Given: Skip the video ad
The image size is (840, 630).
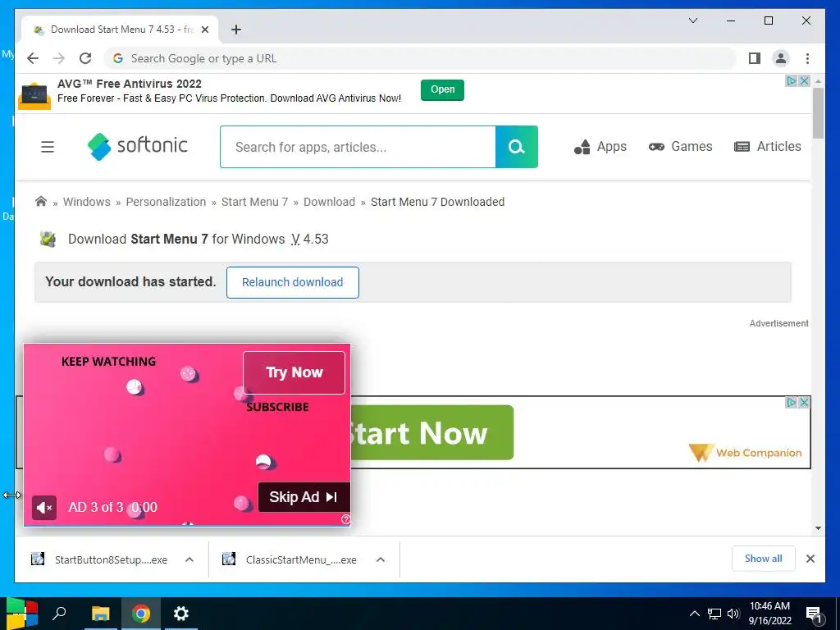Looking at the screenshot, I should (304, 497).
